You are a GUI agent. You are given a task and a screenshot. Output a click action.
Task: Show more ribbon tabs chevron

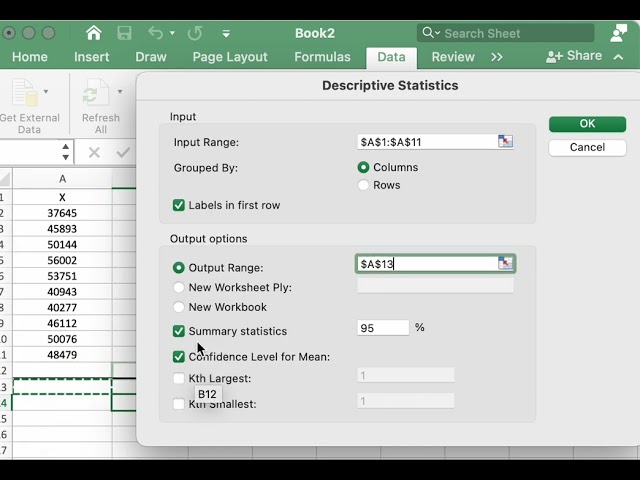point(497,57)
